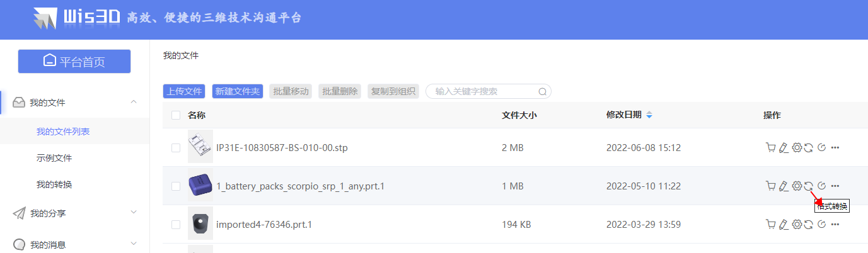Collapse the 我的文件 sidebar section chevron
This screenshot has height=253, width=868.
(134, 102)
